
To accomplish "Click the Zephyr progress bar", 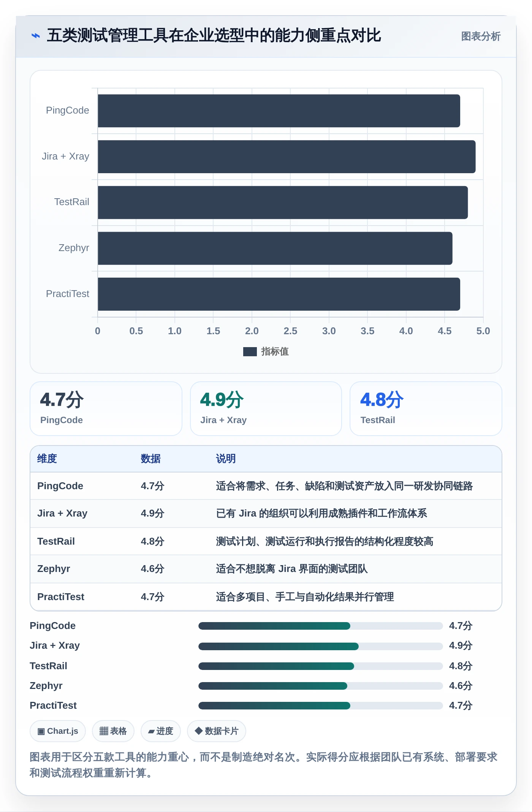I will pos(320,686).
